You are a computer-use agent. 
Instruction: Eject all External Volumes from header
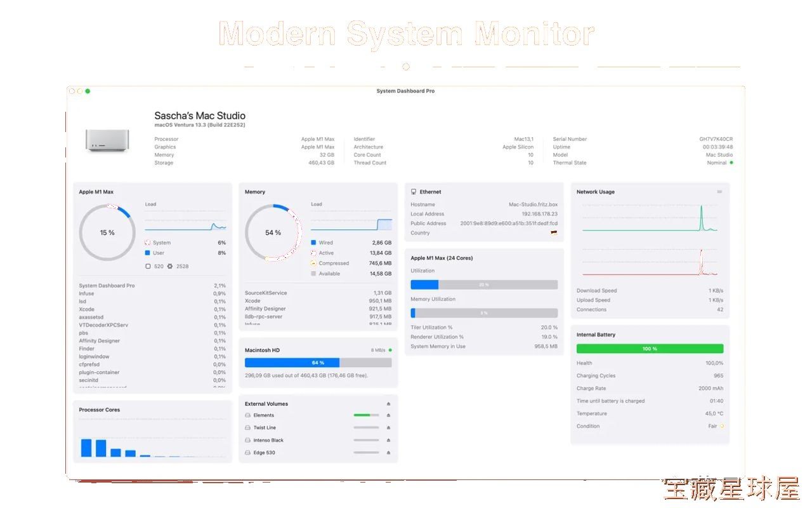coord(388,404)
